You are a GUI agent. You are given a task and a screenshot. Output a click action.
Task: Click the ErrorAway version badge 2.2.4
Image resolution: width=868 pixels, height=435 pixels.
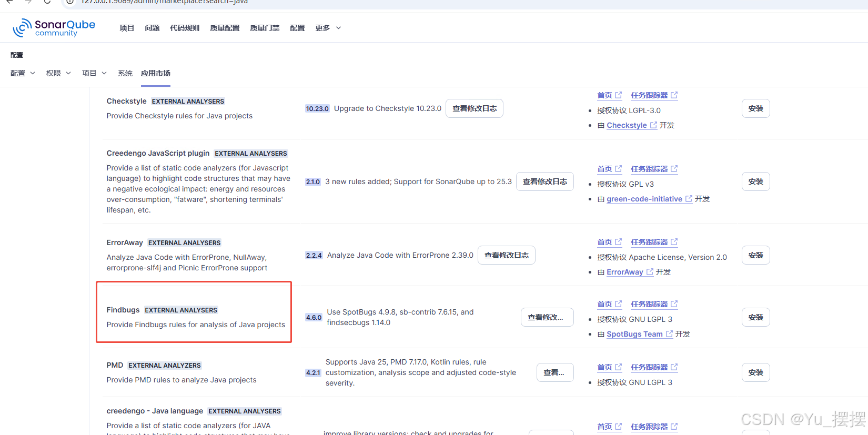(314, 256)
